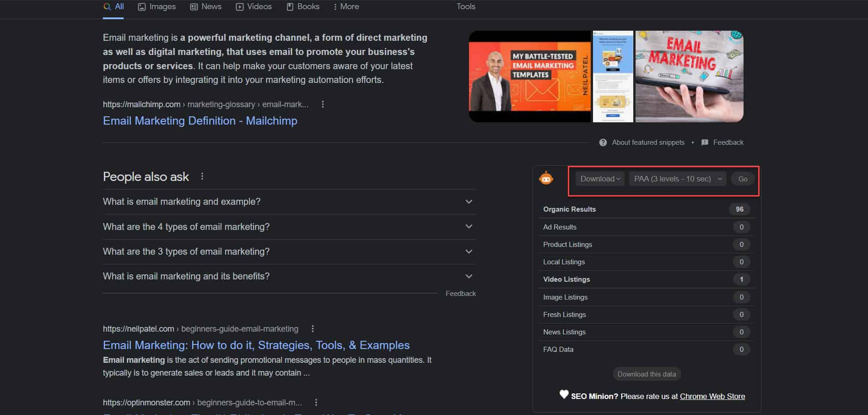
Task: Click the feedback flag icon near featured snippet
Action: [705, 142]
